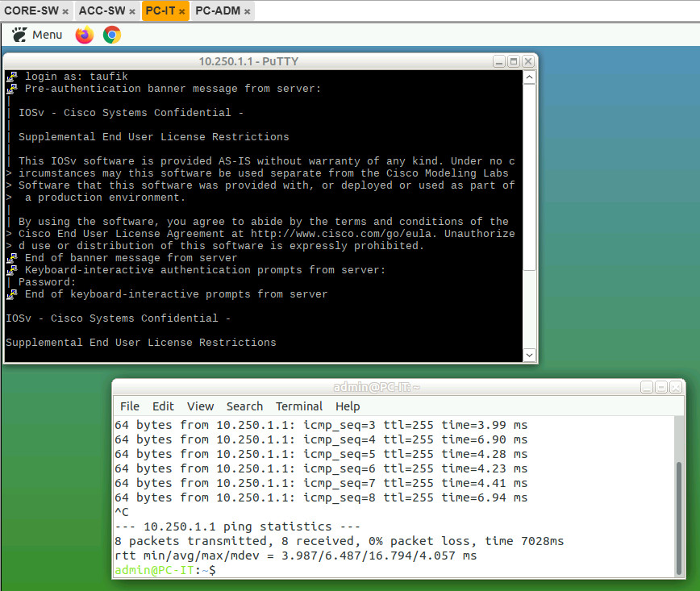
Task: Close the PC-ADM tab
Action: pyautogui.click(x=247, y=11)
